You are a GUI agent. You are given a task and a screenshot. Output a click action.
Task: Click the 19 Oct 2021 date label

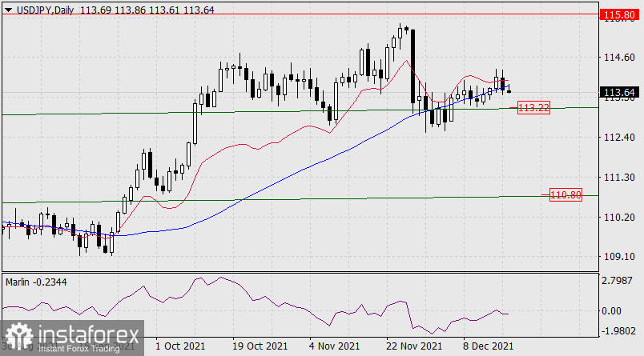tap(260, 346)
